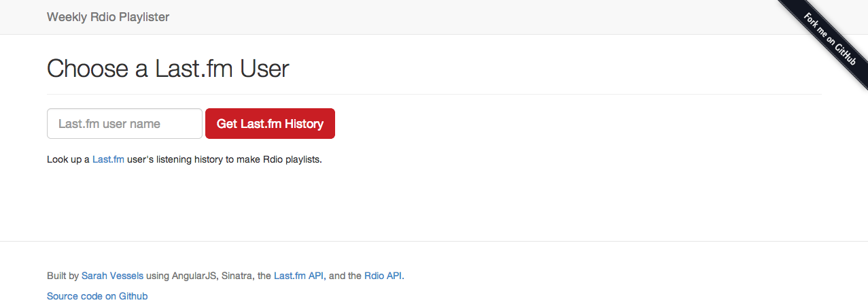Screen dimensions: 868x307
Task: Open the Last.fm API link
Action: [298, 276]
